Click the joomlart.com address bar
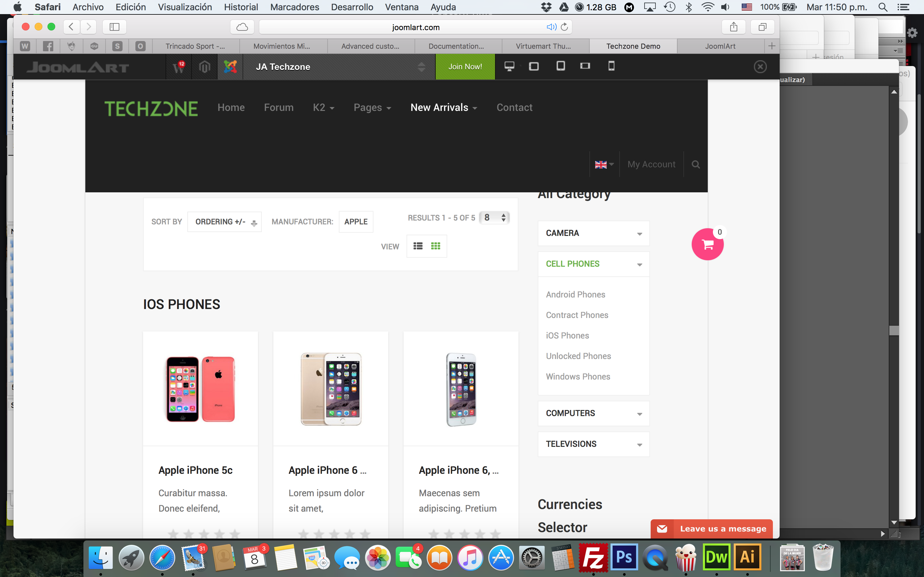Image resolution: width=924 pixels, height=577 pixels. pyautogui.click(x=415, y=27)
